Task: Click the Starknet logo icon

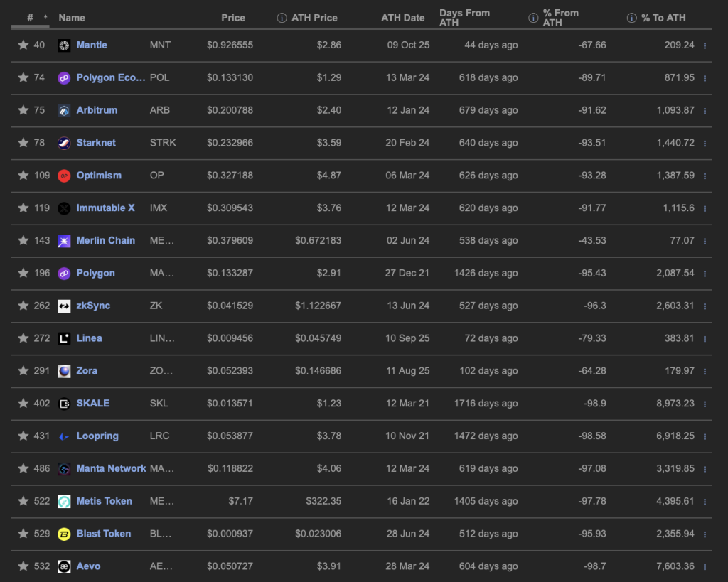Action: pyautogui.click(x=64, y=144)
